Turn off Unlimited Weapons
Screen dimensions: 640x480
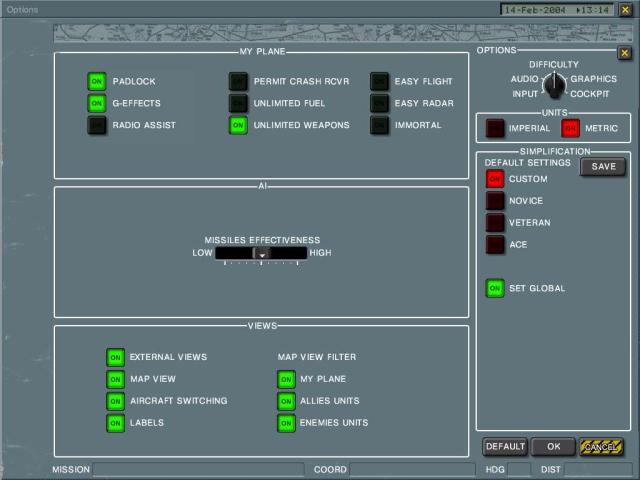click(238, 125)
